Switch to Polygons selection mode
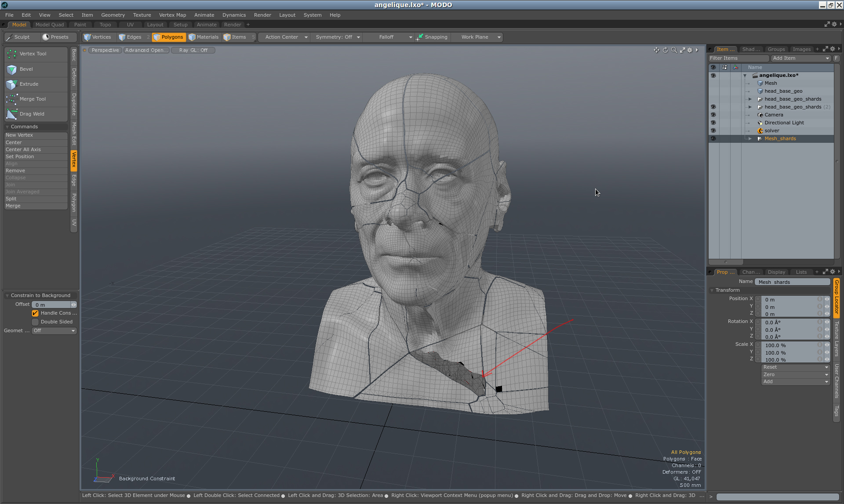 click(x=168, y=37)
